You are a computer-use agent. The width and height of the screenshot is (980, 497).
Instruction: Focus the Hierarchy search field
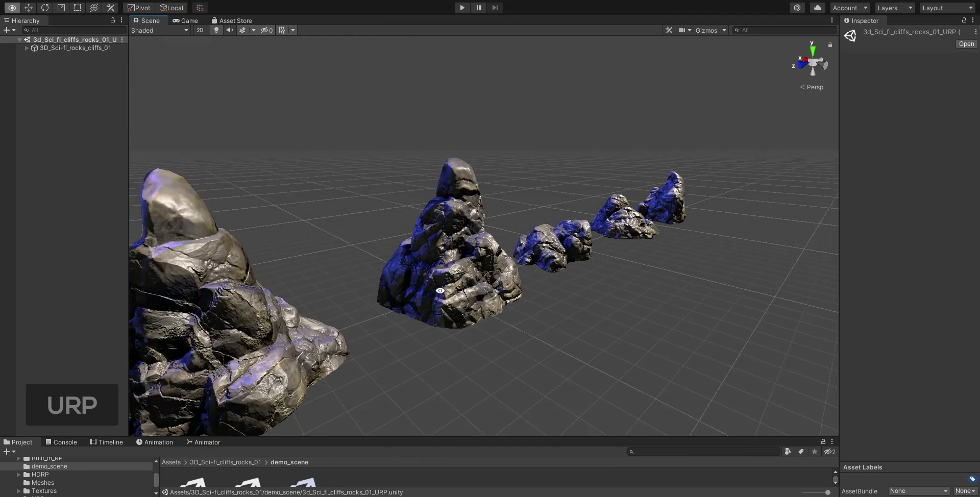click(x=74, y=30)
